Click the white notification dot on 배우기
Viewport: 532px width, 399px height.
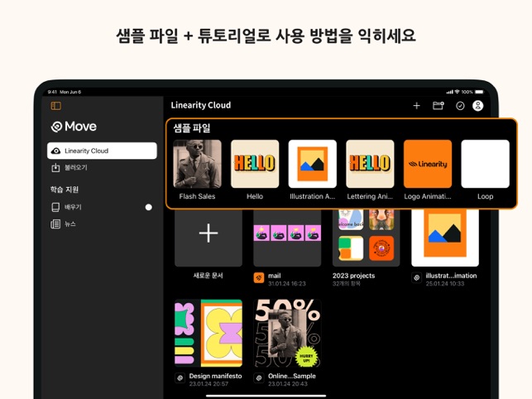[x=149, y=207]
